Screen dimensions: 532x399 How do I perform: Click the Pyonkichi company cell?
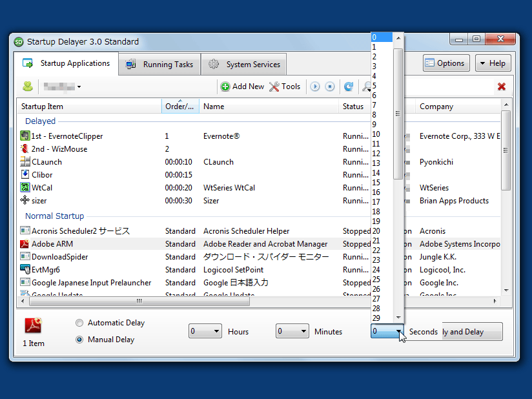coord(436,162)
